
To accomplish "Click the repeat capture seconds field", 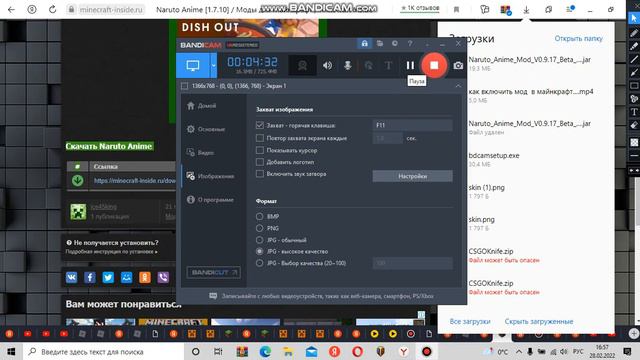I will coord(387,138).
